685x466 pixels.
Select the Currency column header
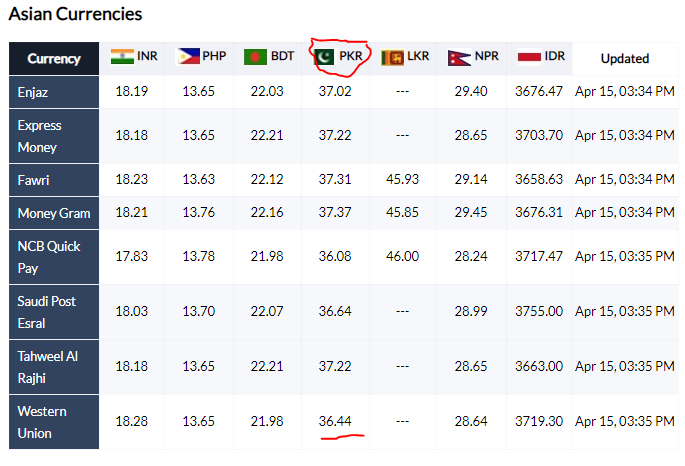tap(54, 59)
